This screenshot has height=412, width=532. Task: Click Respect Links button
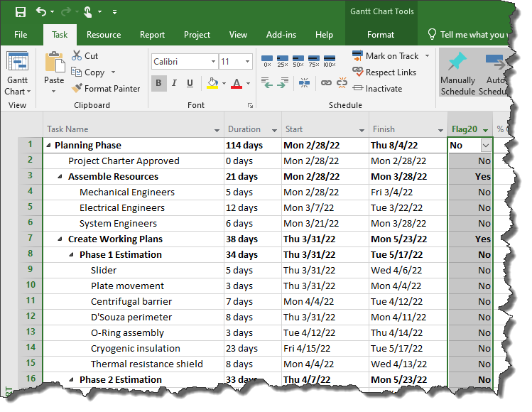click(x=385, y=72)
